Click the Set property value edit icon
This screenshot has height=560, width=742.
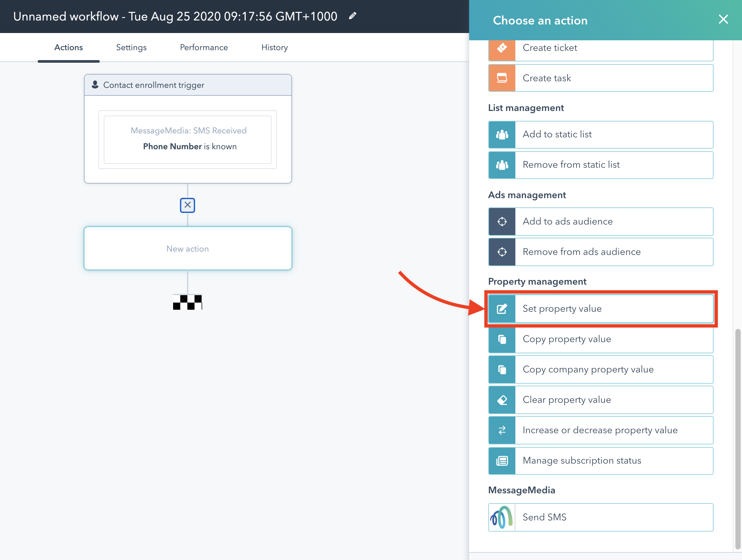click(502, 308)
